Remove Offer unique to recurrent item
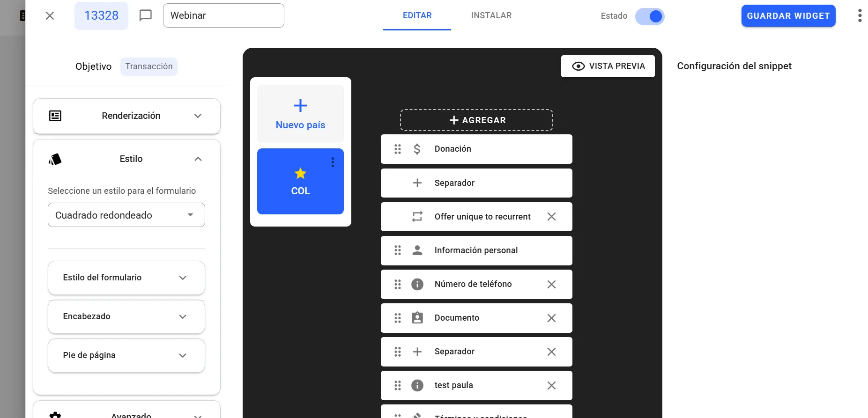868x418 pixels. [551, 217]
